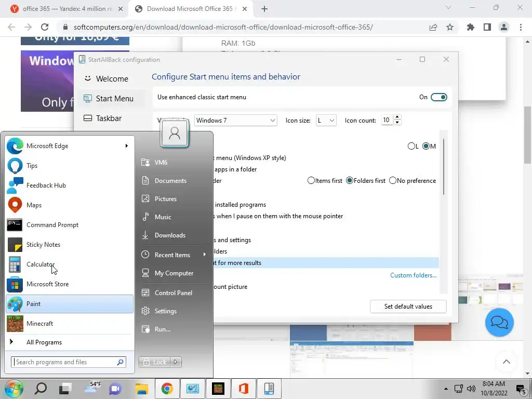Open Sticky Notes
Screen dimensions: 532x399
coord(70,245)
